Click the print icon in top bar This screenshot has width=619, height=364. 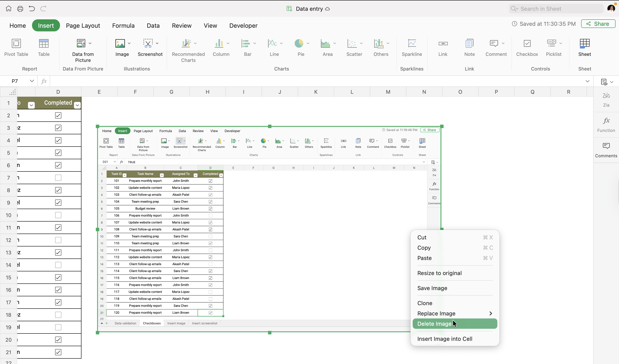pyautogui.click(x=20, y=9)
